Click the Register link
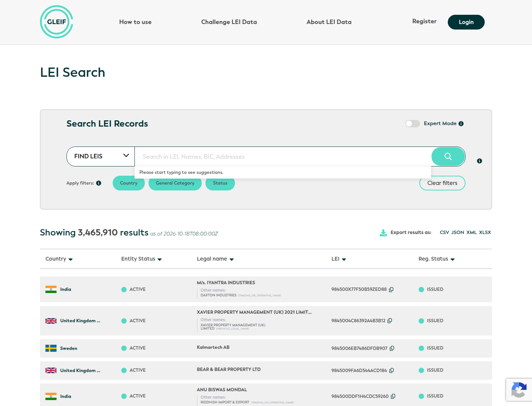 point(424,21)
